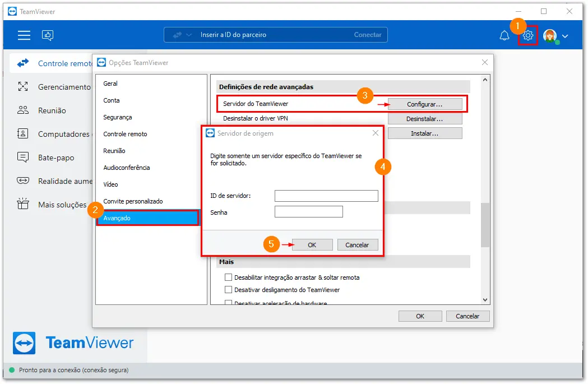Select the Gerenciamento expand-arrows icon in sidebar
Image resolution: width=588 pixels, height=384 pixels.
tap(23, 87)
